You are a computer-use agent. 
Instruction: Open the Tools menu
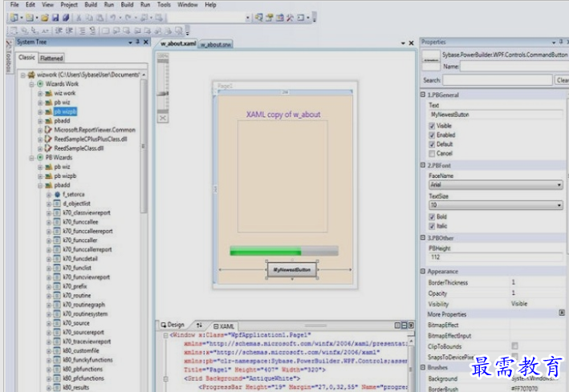164,5
